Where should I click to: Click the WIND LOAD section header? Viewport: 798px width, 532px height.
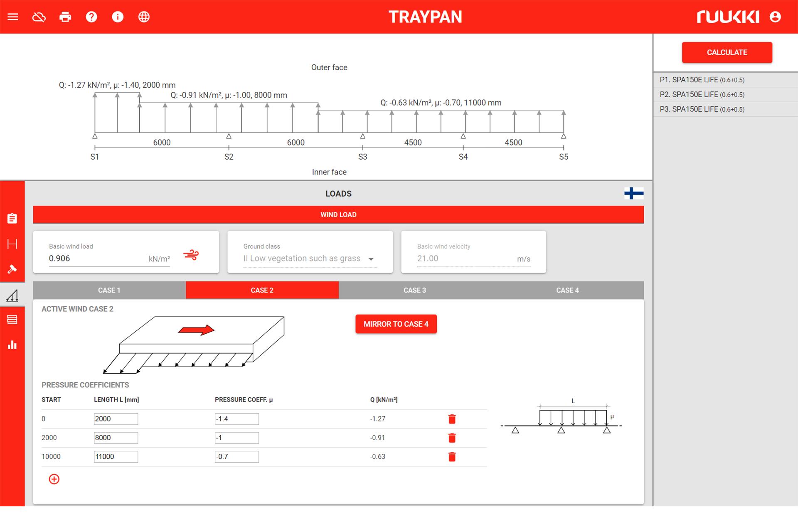point(338,214)
